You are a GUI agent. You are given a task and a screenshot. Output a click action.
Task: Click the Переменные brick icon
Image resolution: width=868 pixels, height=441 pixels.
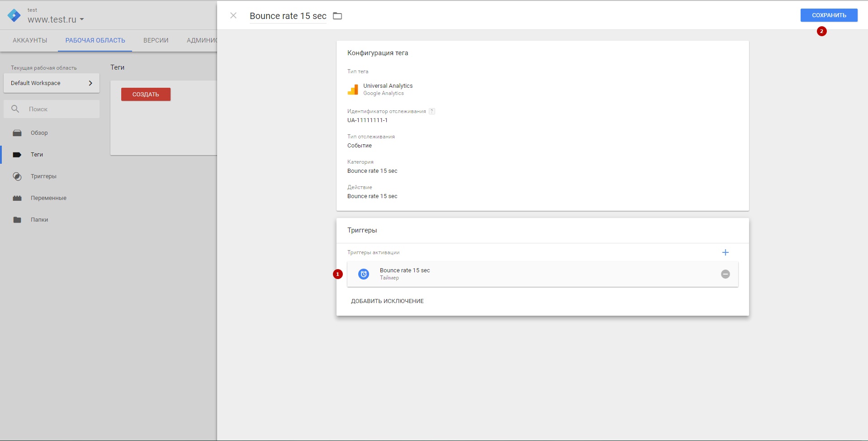tap(17, 198)
